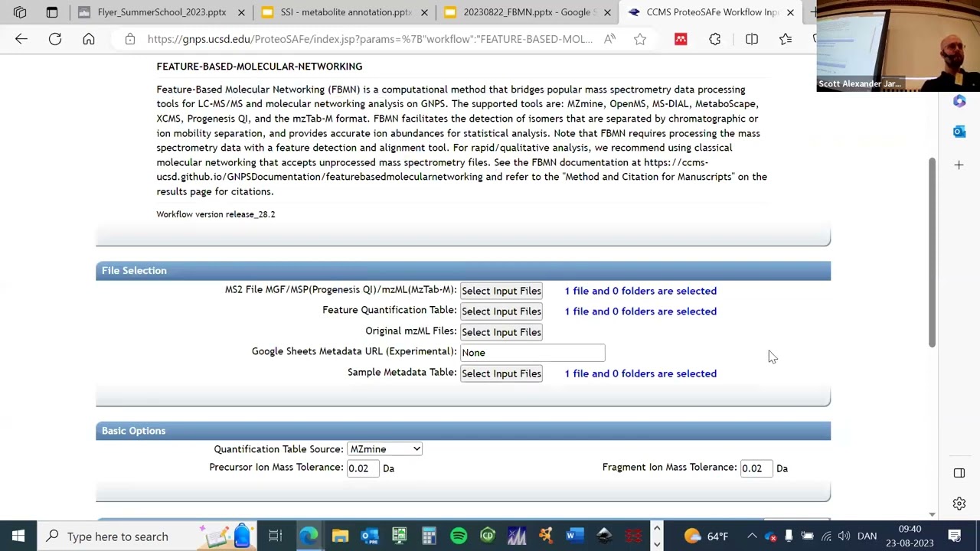This screenshot has height=551, width=980.
Task: Select Input Files for Original mzML Files
Action: (501, 332)
